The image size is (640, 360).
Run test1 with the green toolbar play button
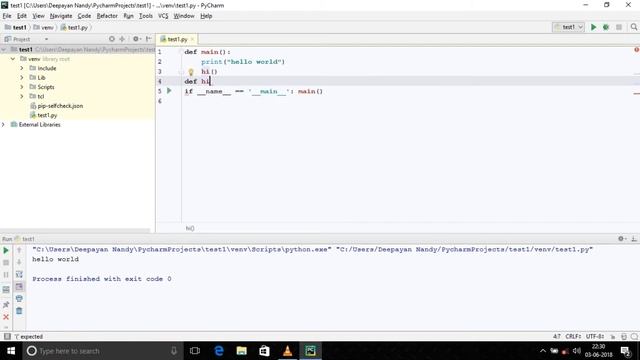point(593,27)
